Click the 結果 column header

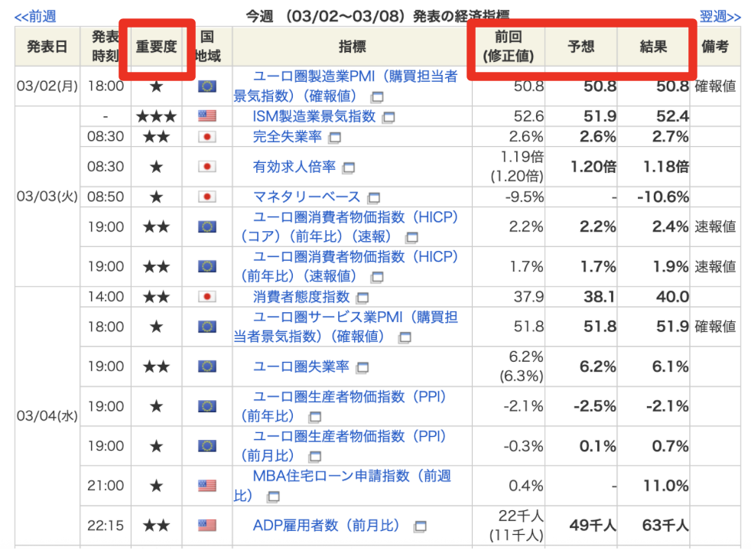tap(653, 47)
